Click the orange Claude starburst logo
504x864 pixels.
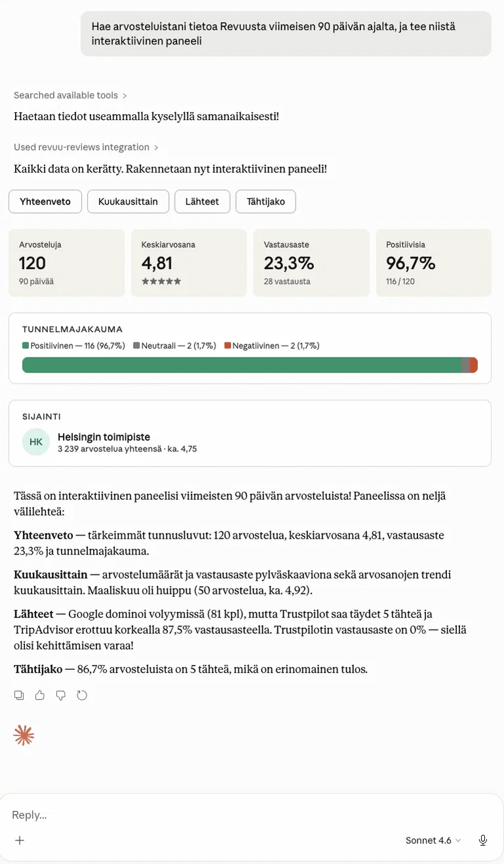pos(24,735)
